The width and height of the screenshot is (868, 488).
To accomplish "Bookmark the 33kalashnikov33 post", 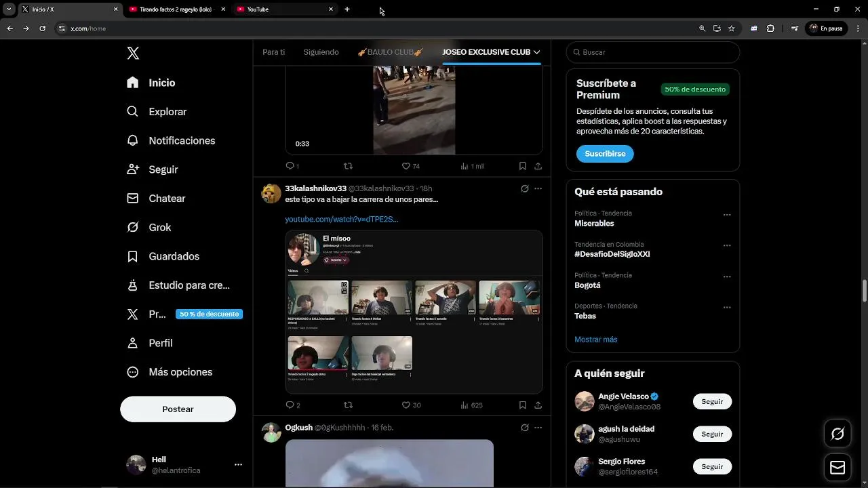I will 522,405.
